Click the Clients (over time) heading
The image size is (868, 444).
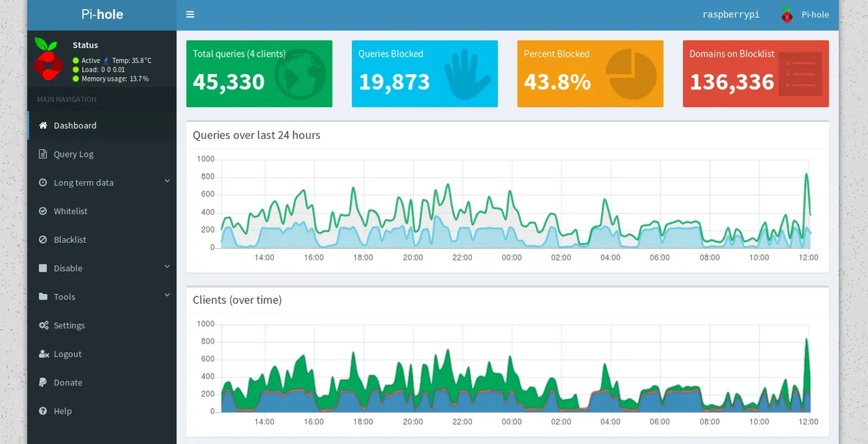click(237, 300)
